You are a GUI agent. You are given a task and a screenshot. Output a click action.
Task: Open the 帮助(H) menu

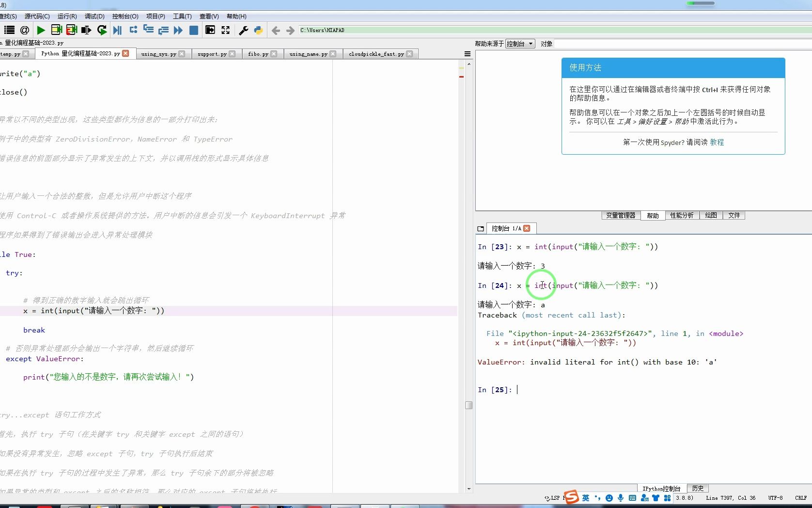point(236,16)
